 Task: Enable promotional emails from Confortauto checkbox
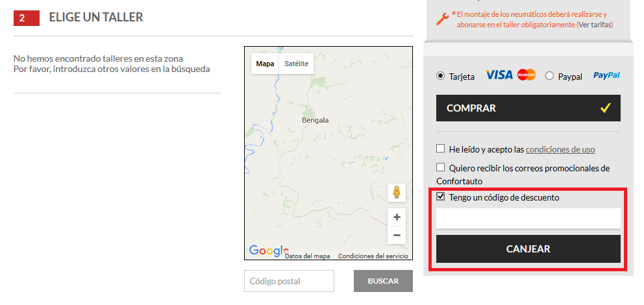[441, 167]
